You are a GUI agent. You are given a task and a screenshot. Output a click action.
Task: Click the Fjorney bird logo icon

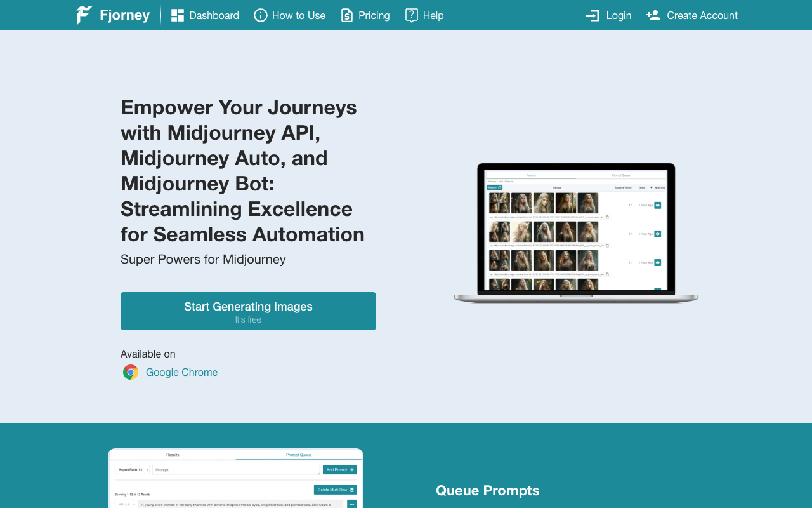(84, 15)
